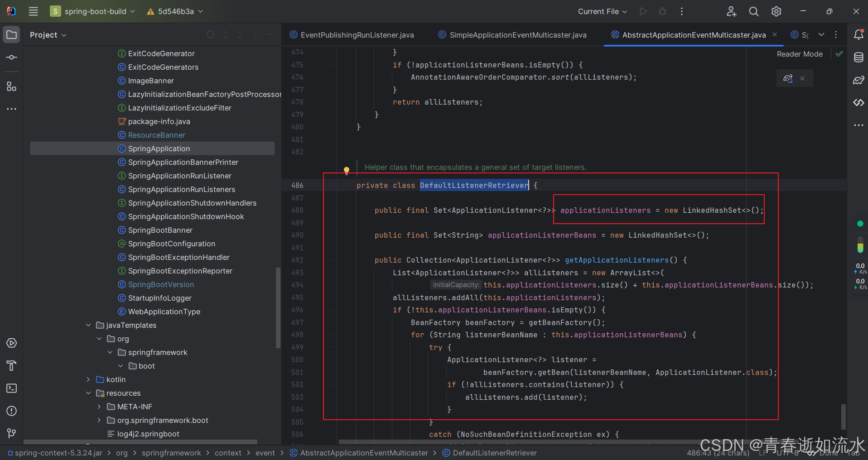Select SpringApplication in project tree

152,149
